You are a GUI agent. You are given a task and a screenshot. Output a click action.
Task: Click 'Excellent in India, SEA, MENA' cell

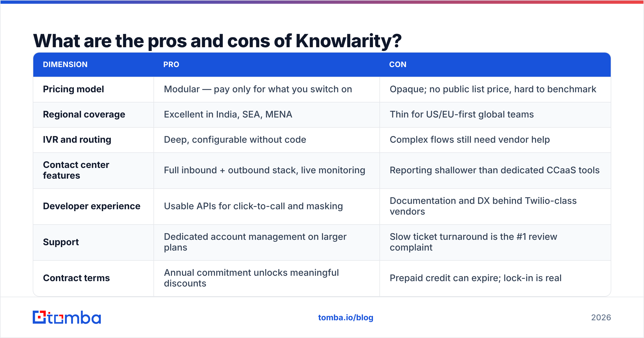(228, 114)
